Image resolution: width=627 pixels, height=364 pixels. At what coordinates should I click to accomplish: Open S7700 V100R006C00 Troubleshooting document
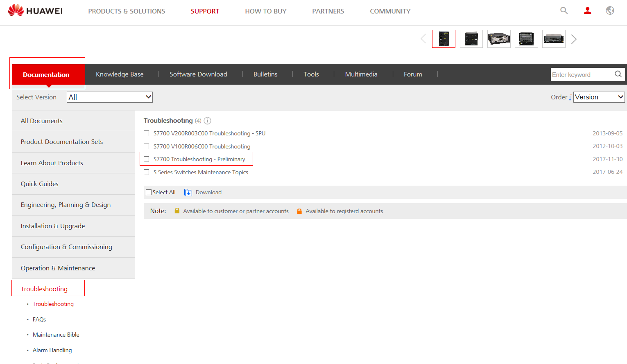coord(202,146)
